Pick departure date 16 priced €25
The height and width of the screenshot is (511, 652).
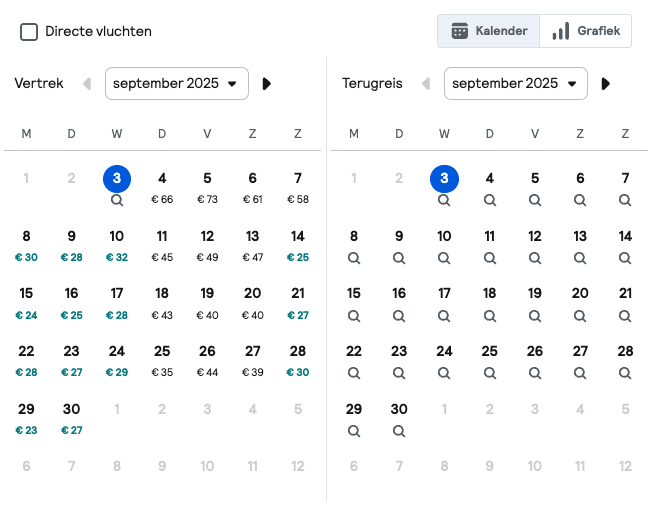[x=71, y=302]
